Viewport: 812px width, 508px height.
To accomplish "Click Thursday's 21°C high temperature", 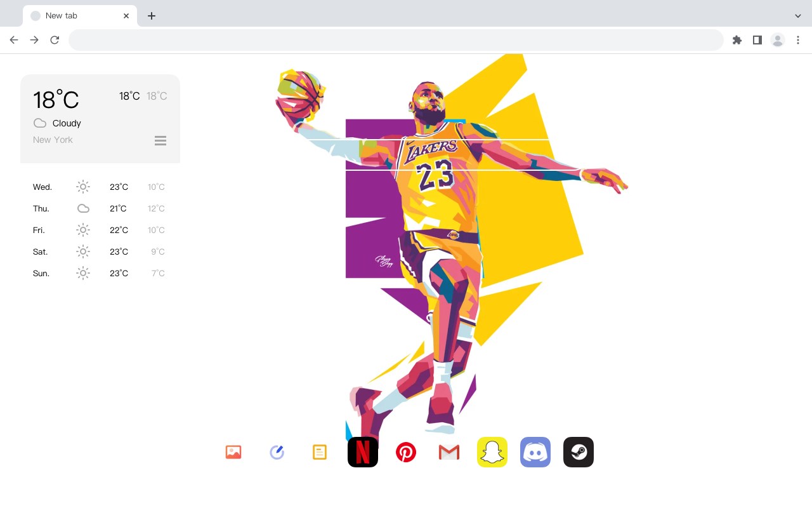I will click(x=118, y=208).
